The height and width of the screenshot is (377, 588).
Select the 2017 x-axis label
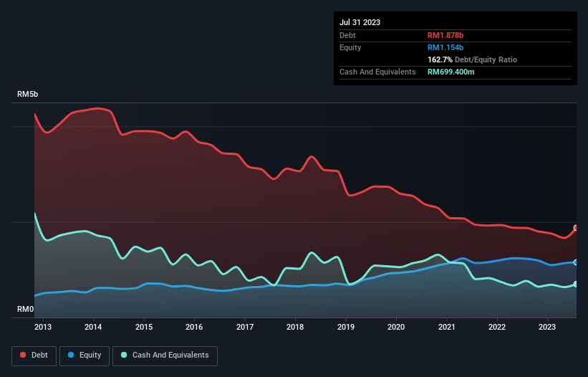245,327
